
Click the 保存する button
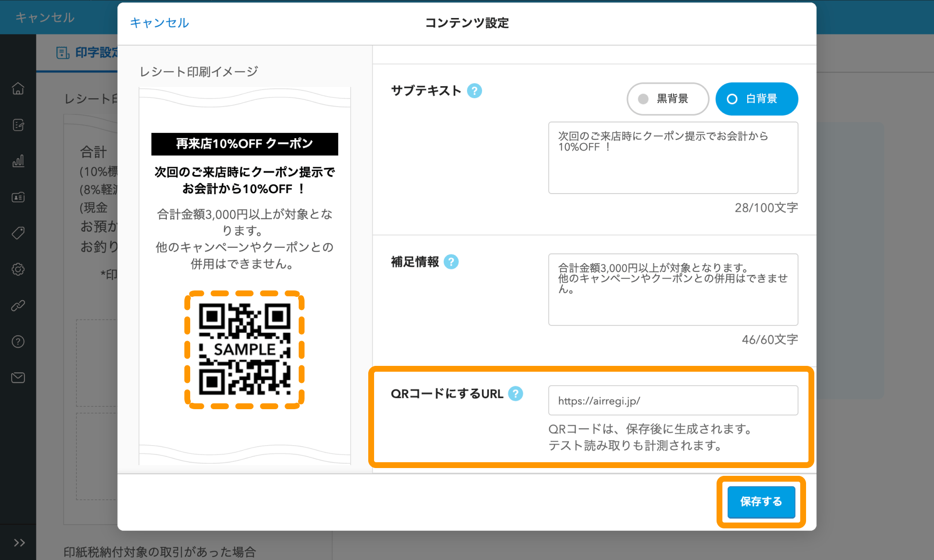pos(761,502)
